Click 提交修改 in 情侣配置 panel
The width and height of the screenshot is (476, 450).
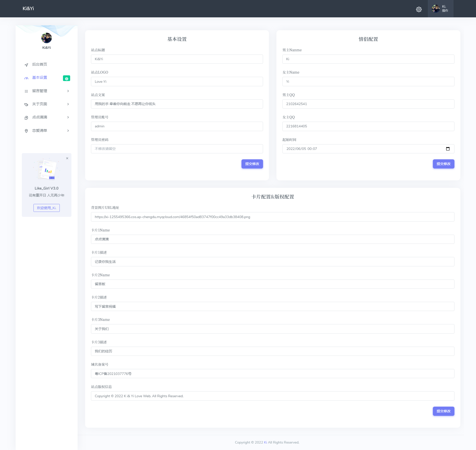pyautogui.click(x=443, y=164)
